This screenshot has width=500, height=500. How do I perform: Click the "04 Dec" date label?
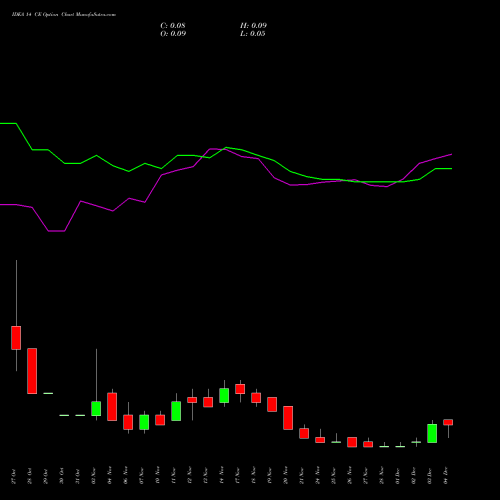445,476
